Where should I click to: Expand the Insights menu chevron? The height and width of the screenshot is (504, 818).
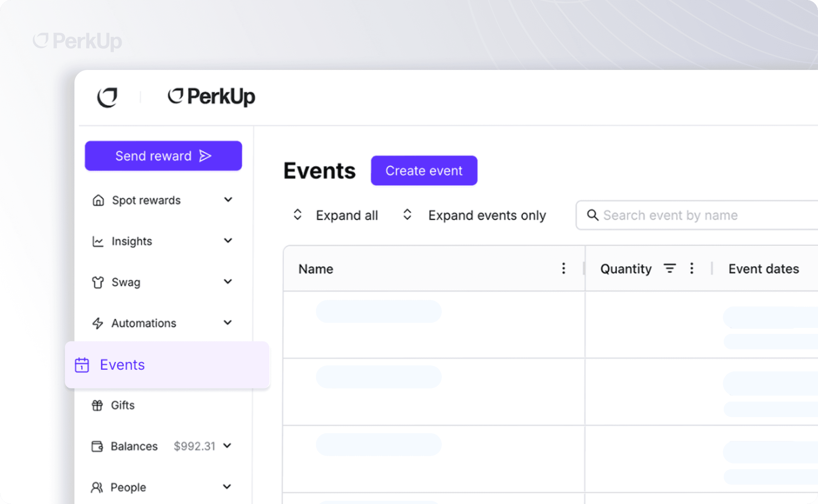(x=228, y=241)
